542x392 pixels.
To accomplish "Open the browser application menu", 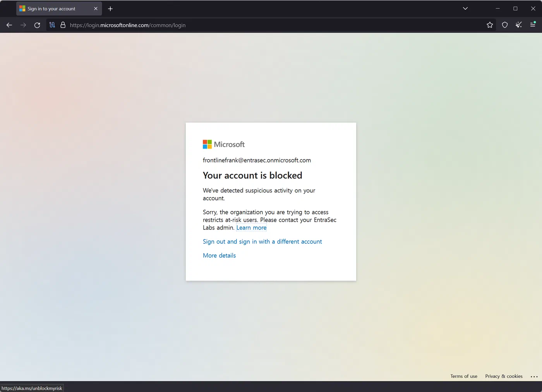I will 533,24.
